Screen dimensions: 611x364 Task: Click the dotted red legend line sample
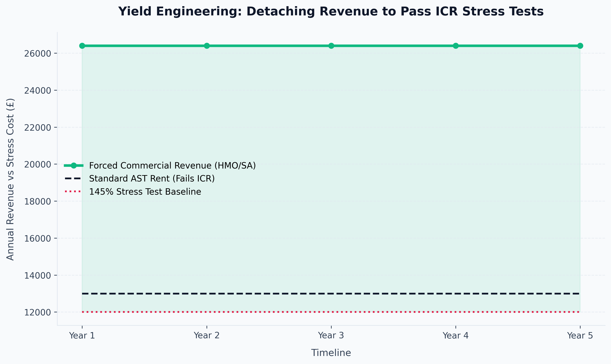(73, 192)
